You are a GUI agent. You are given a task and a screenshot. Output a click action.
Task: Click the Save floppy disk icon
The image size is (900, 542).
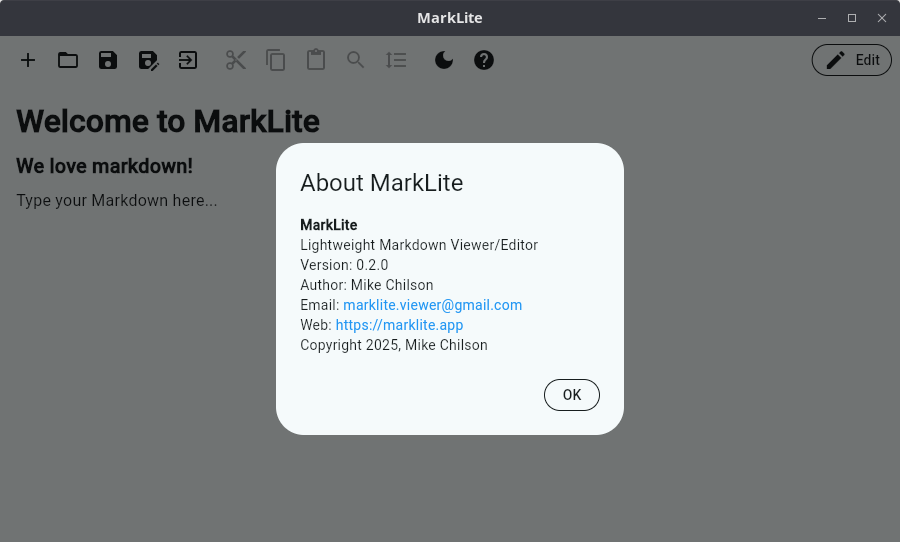[x=108, y=60]
